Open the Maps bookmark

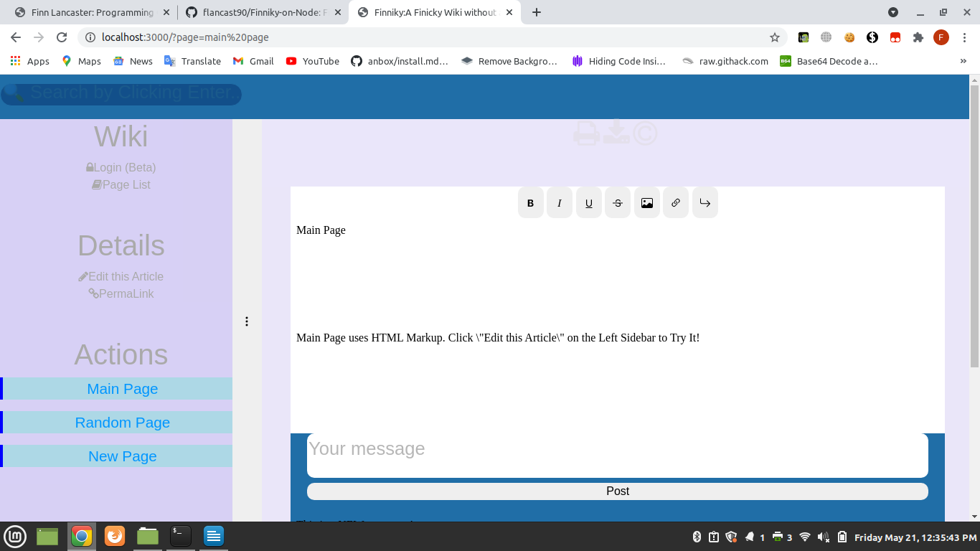pyautogui.click(x=81, y=61)
